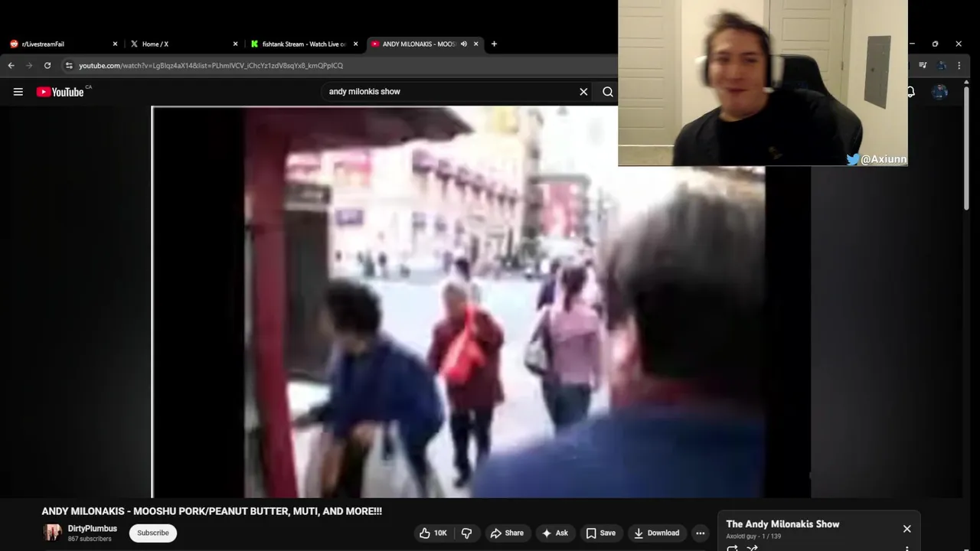Save video to a playlist
The height and width of the screenshot is (551, 980).
(600, 533)
